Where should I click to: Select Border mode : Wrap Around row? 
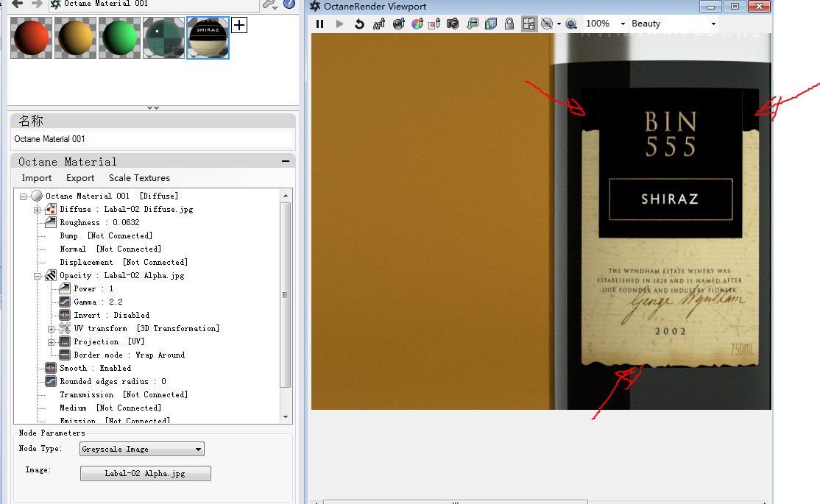[x=129, y=355]
